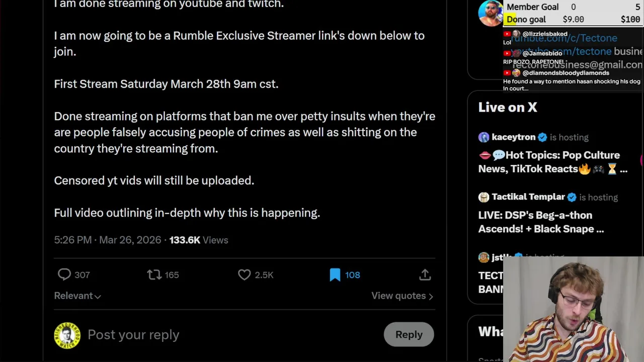Click the share upload icon
The width and height of the screenshot is (644, 362).
tap(425, 275)
